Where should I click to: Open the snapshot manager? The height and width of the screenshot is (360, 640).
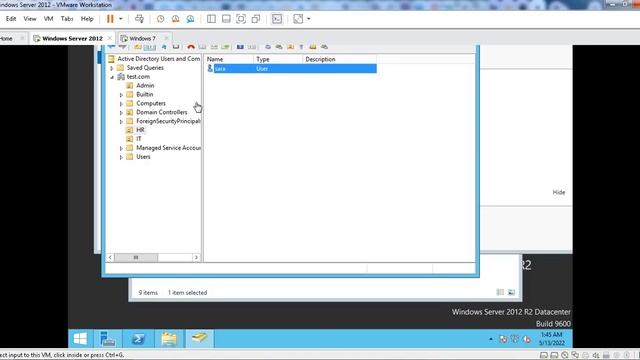(x=190, y=19)
